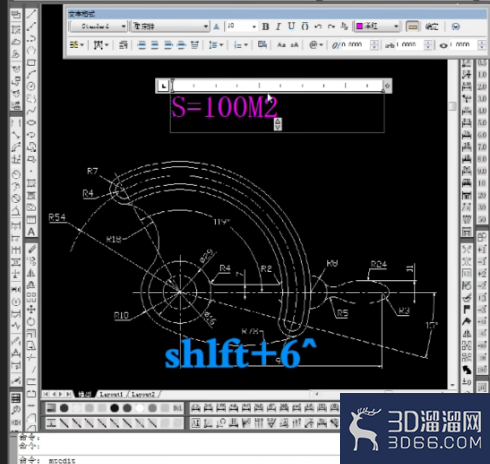Select the Circle tool
This screenshot has height=464, width=490.
click(x=31, y=87)
